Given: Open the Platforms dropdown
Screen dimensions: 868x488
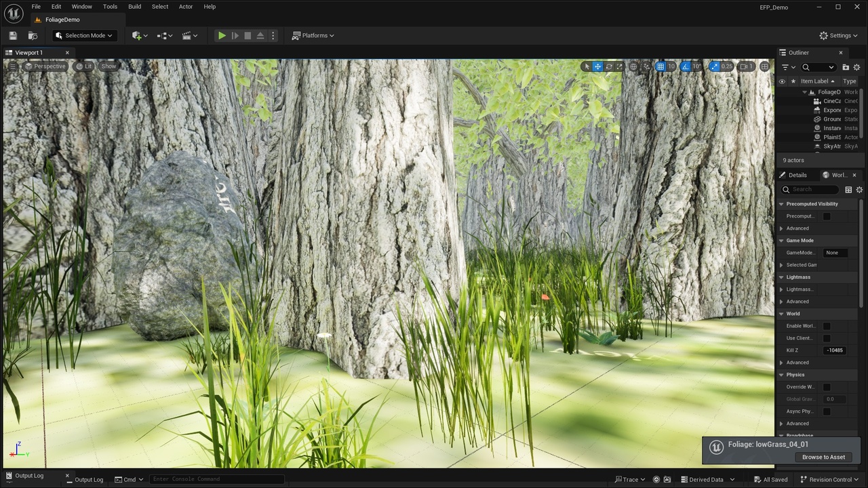Looking at the screenshot, I should coord(313,35).
